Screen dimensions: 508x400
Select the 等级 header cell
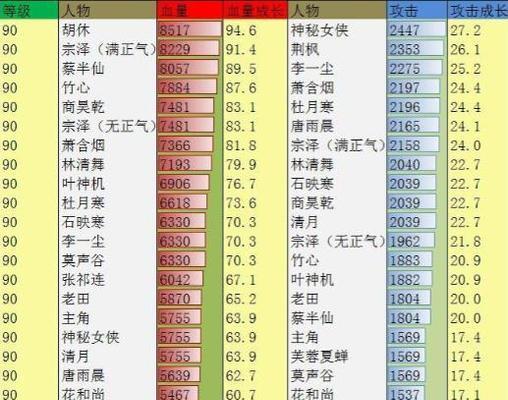pos(29,11)
